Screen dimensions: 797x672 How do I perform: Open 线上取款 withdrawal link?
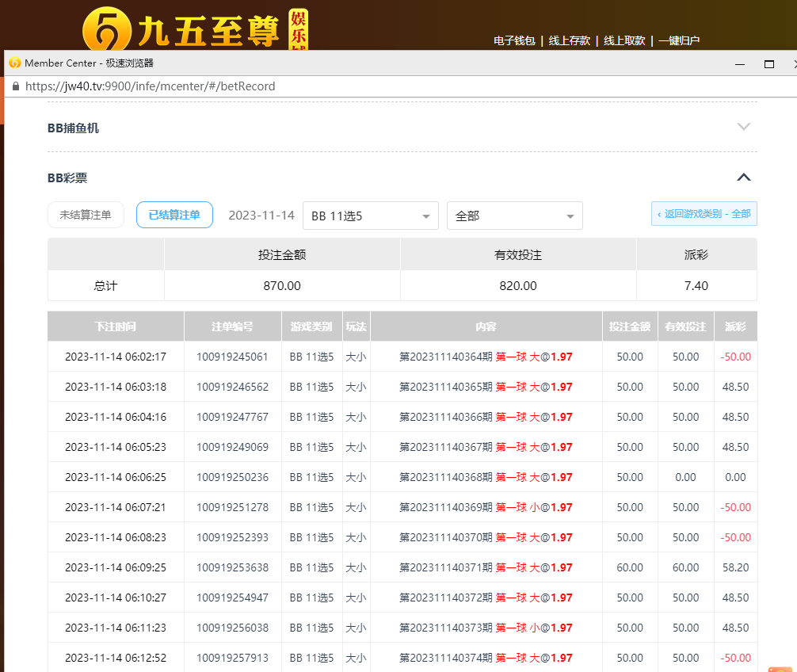point(624,40)
